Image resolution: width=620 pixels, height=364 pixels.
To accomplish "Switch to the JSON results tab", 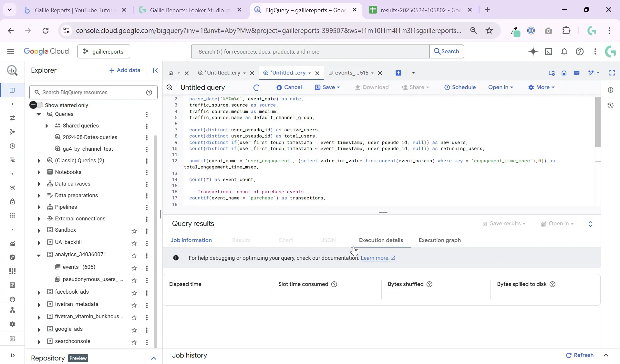I will pyautogui.click(x=328, y=240).
